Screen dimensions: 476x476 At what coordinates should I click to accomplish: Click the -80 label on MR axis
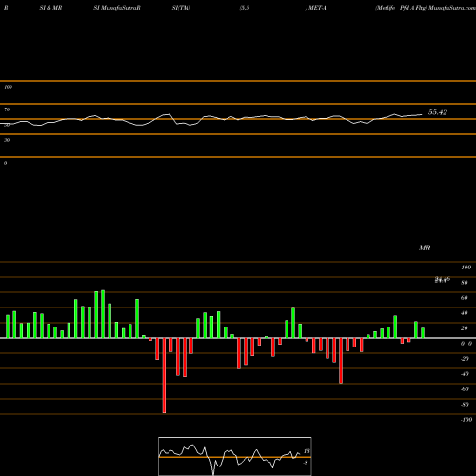[x=465, y=405]
